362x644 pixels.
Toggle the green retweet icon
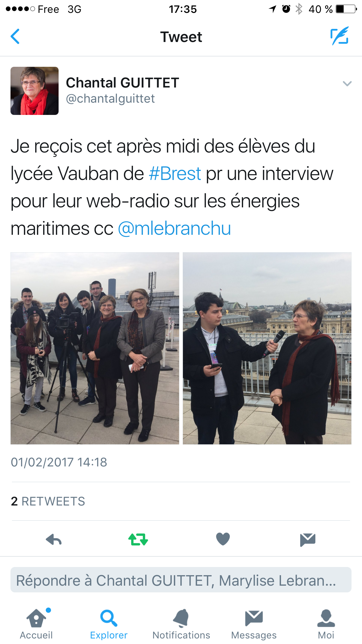click(138, 539)
